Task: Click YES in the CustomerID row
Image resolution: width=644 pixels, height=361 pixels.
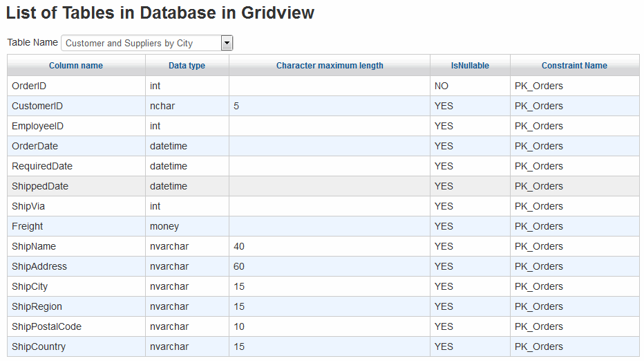Action: click(470, 106)
